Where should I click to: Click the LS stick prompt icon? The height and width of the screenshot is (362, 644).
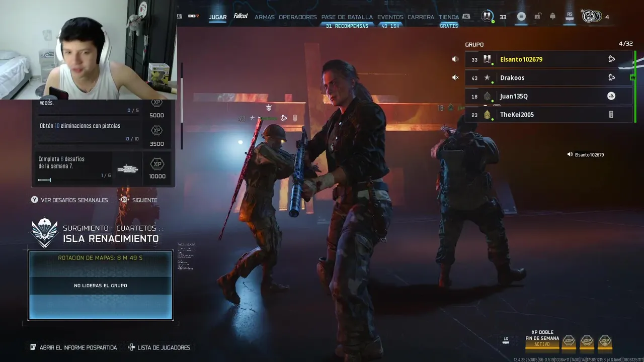506,340
